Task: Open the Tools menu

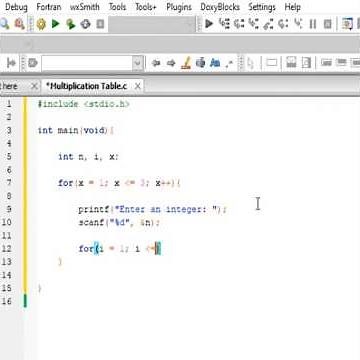Action: pos(117,7)
